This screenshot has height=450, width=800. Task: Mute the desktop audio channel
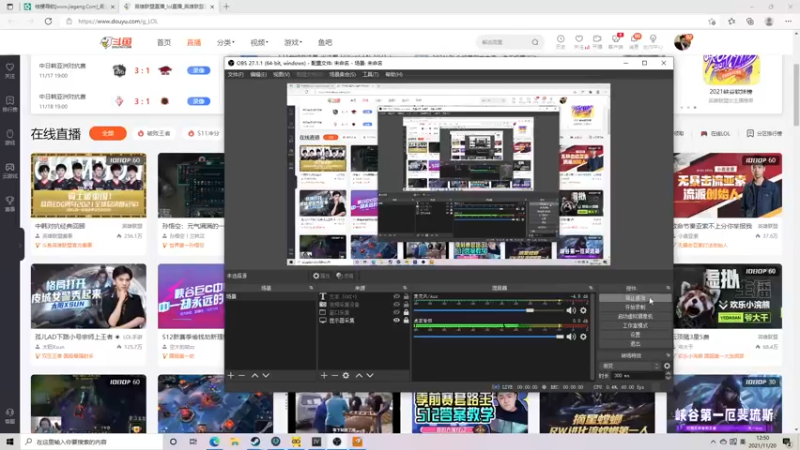tap(571, 337)
